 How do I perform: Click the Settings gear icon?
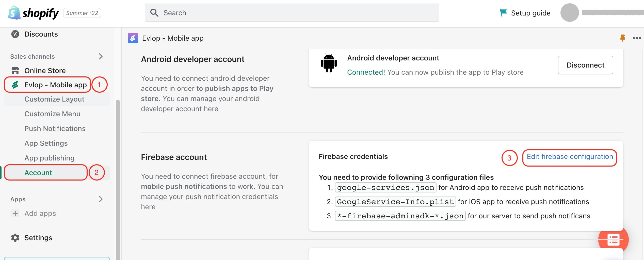click(x=15, y=238)
